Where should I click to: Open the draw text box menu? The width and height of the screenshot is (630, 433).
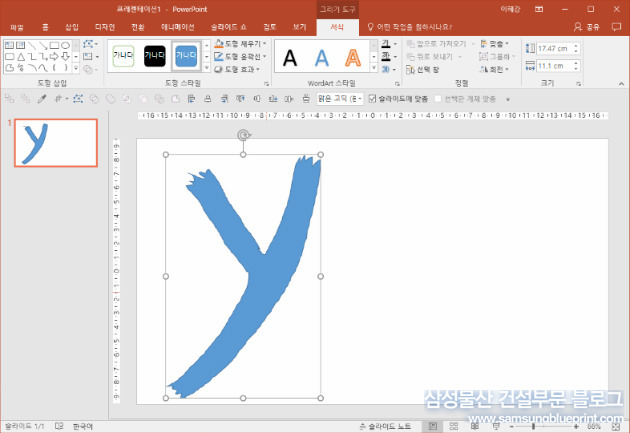pyautogui.click(x=90, y=57)
